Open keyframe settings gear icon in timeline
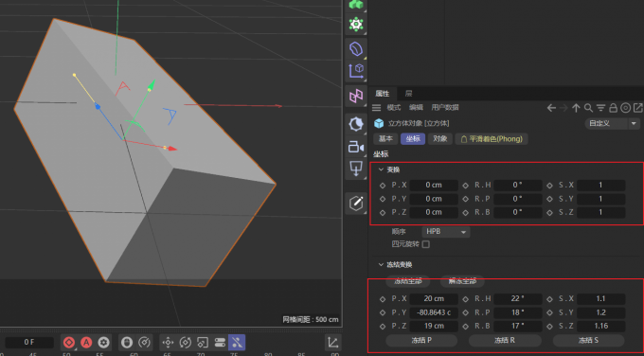The width and height of the screenshot is (644, 356). 103,342
